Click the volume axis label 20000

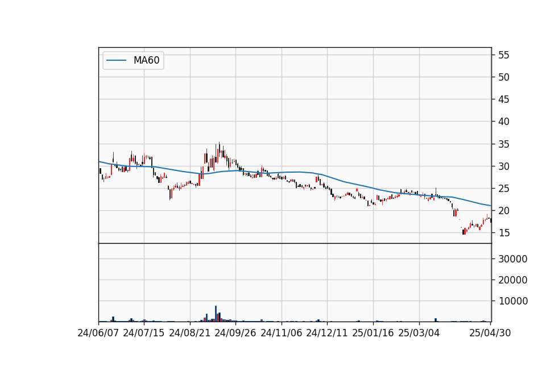513,280
